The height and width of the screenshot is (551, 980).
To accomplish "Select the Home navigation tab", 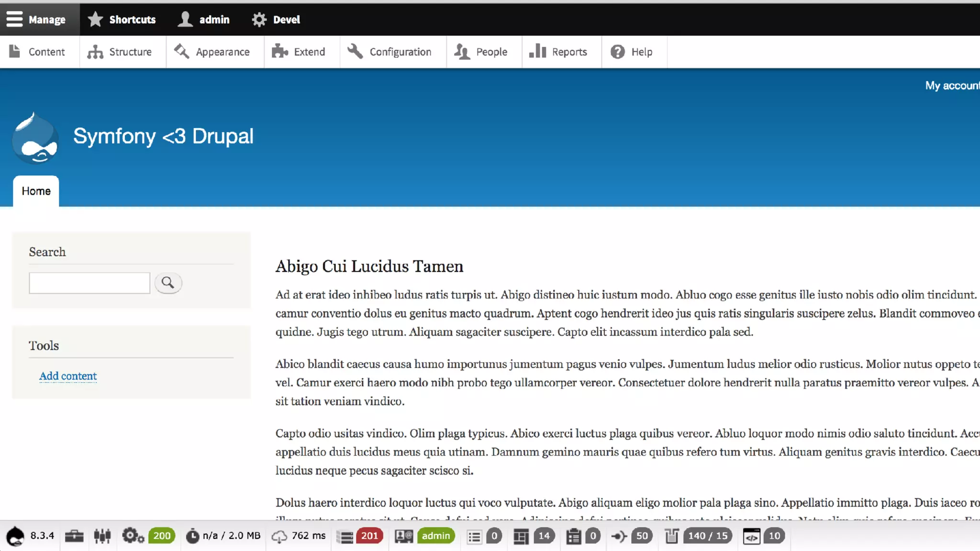I will (x=36, y=191).
